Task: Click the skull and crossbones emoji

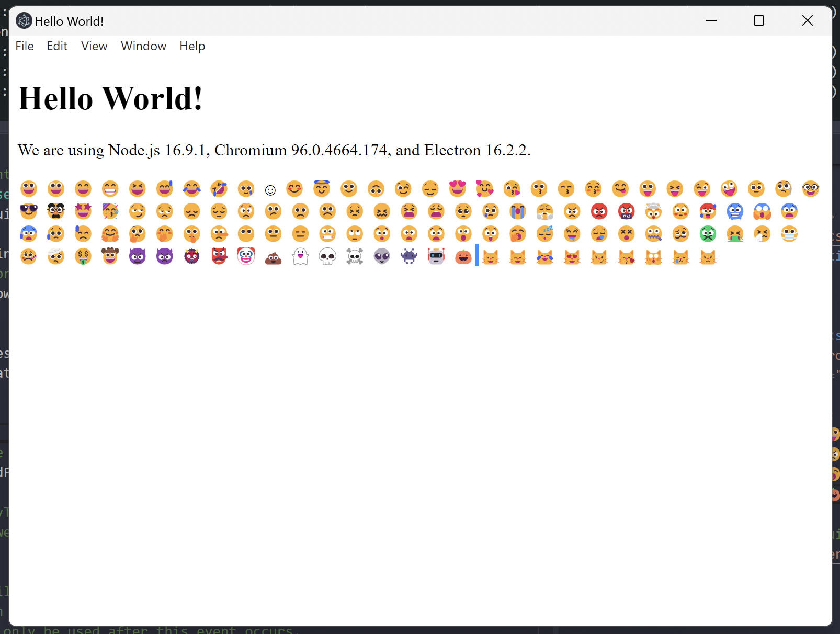Action: pos(355,257)
